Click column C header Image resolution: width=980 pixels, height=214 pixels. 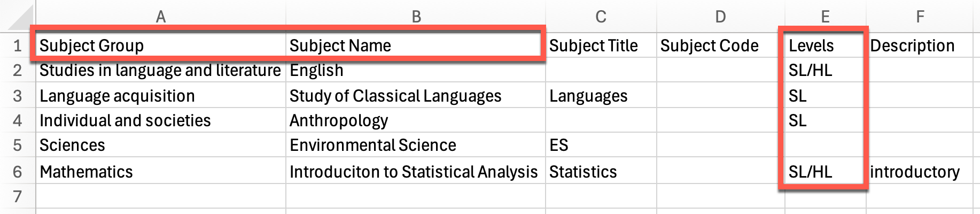coord(601,17)
